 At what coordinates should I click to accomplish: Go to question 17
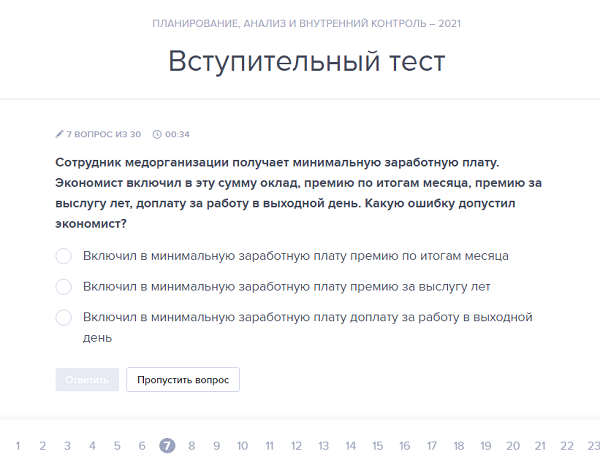(x=432, y=446)
